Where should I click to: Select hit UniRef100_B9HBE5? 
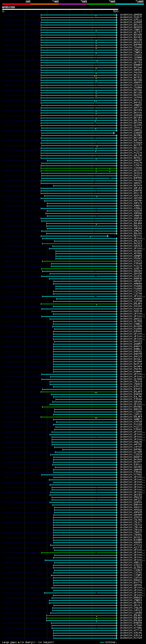click(131, 65)
